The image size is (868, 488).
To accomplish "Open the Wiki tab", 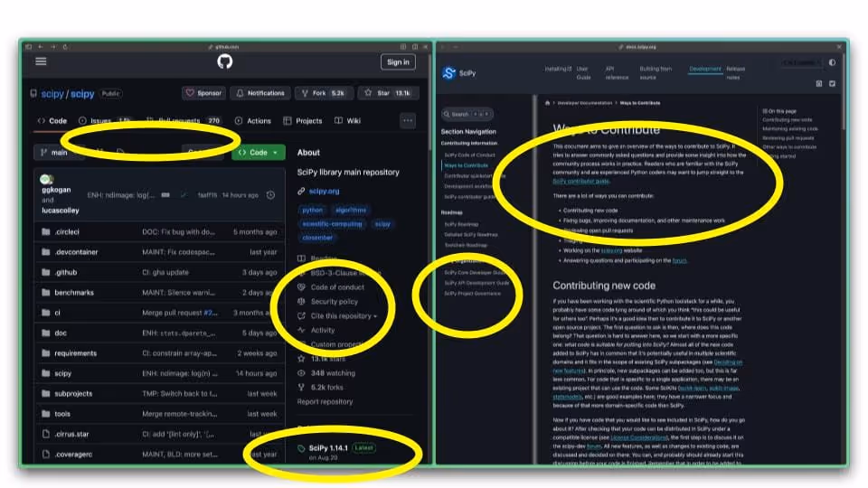I will [x=347, y=120].
